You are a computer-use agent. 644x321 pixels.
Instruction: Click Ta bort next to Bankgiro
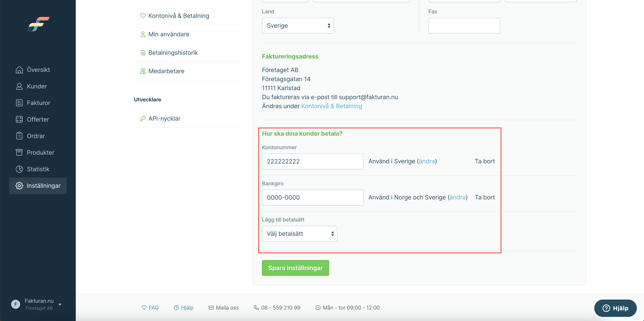click(x=485, y=197)
